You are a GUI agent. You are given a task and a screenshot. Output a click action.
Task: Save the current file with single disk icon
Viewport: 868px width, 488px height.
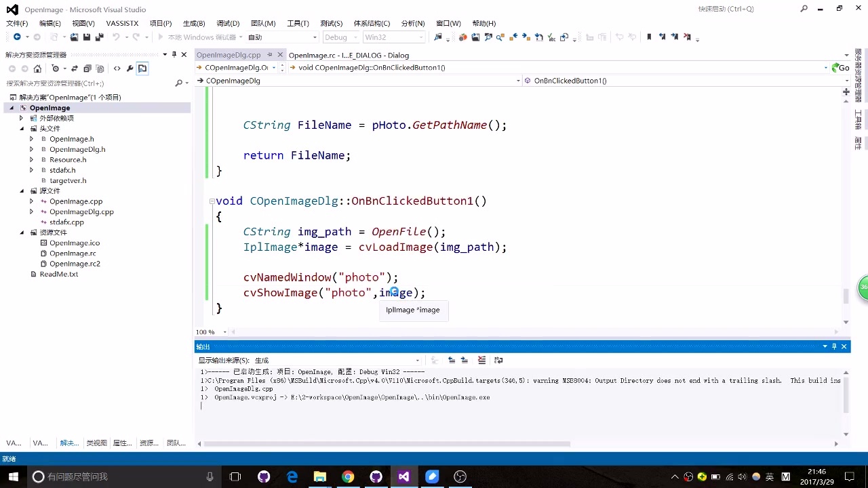87,37
